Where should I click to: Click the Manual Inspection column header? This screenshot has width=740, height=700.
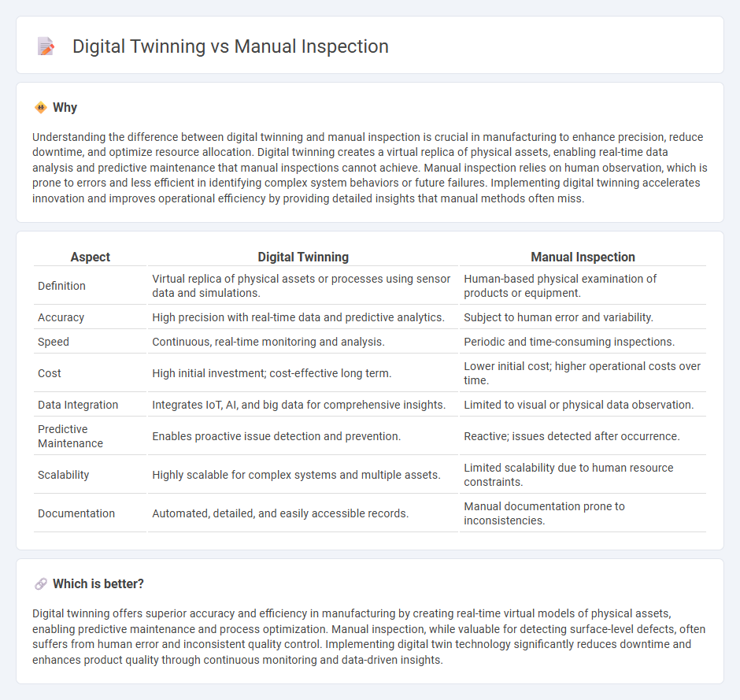583,257
